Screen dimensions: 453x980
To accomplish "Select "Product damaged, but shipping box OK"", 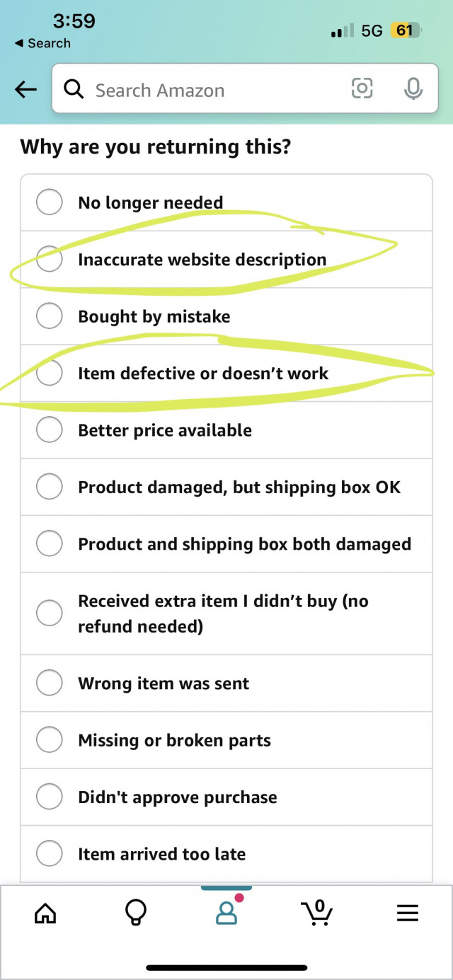I will point(50,487).
